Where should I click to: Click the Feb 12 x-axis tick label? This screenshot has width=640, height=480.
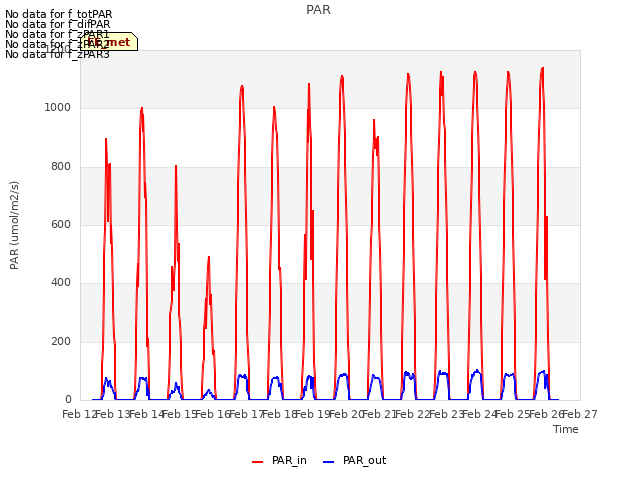coord(80,414)
